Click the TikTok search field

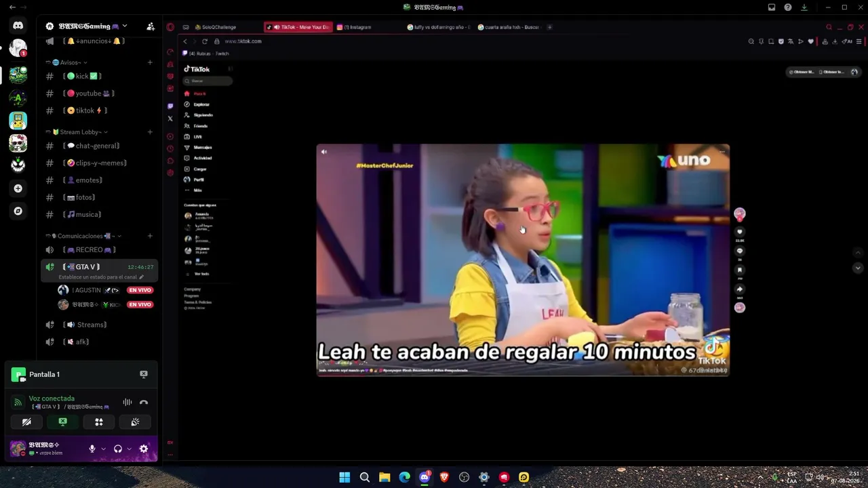pos(208,81)
